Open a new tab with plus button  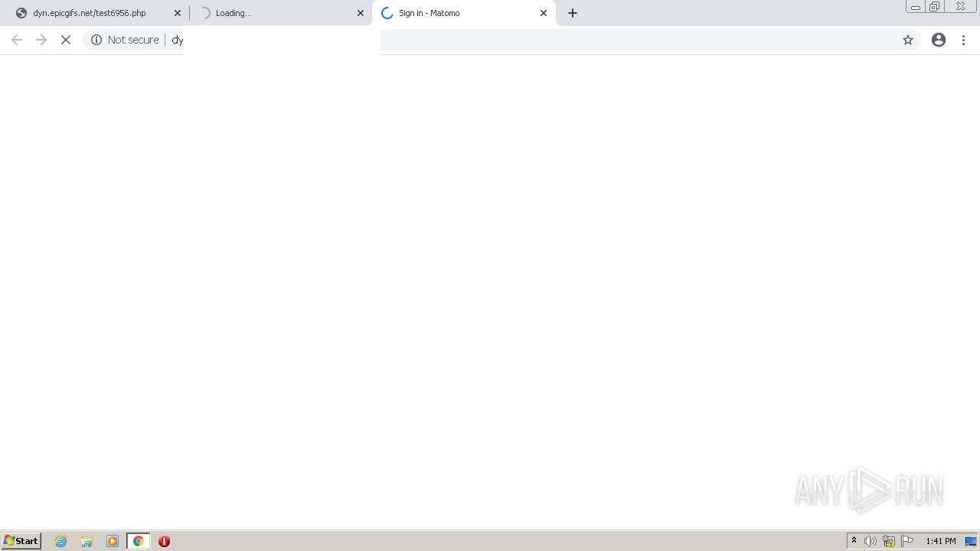click(x=573, y=13)
